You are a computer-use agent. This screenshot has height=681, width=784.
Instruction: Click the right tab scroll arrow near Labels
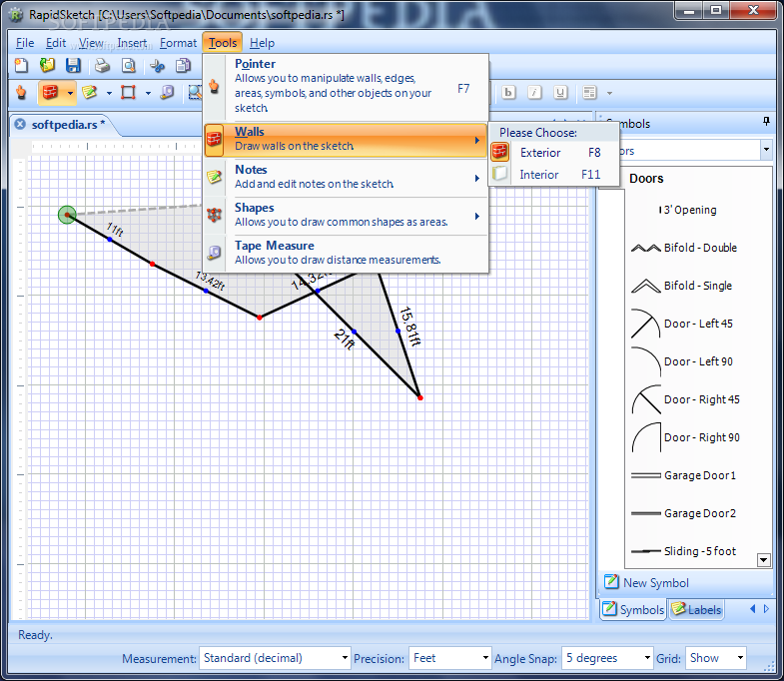click(766, 609)
